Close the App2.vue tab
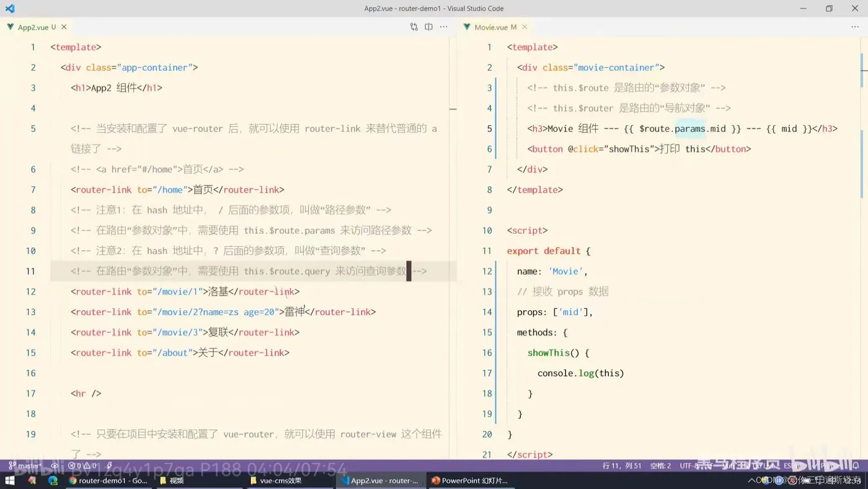Image resolution: width=868 pixels, height=489 pixels. [64, 27]
